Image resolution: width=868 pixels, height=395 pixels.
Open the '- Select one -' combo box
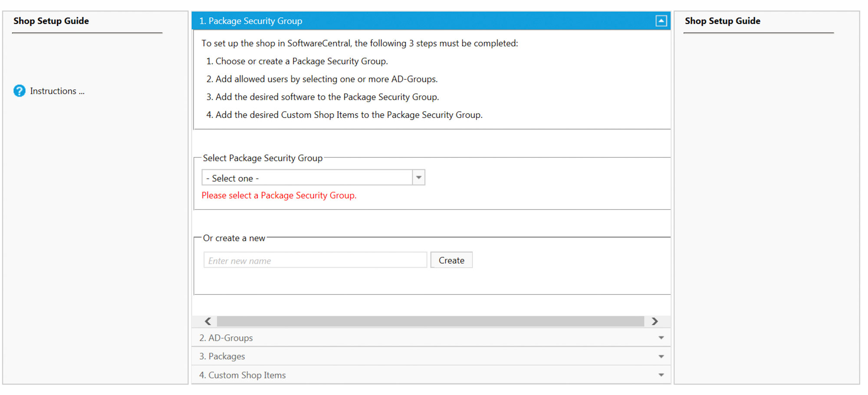313,178
